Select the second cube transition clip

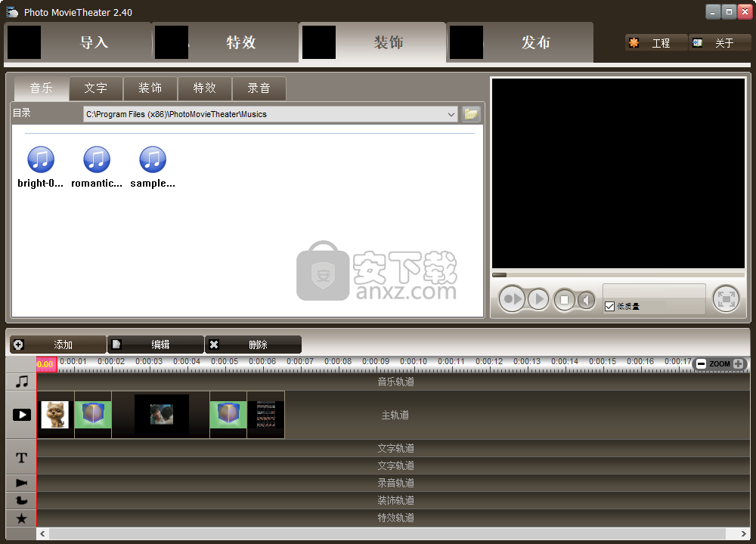coord(228,415)
